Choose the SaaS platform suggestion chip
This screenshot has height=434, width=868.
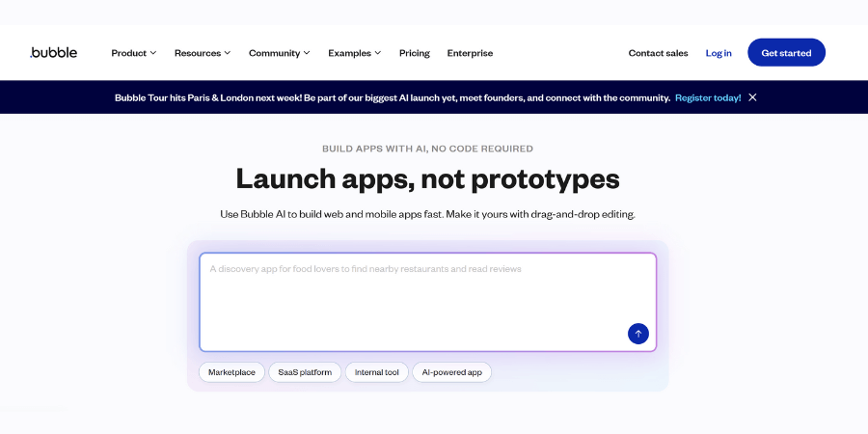click(305, 372)
